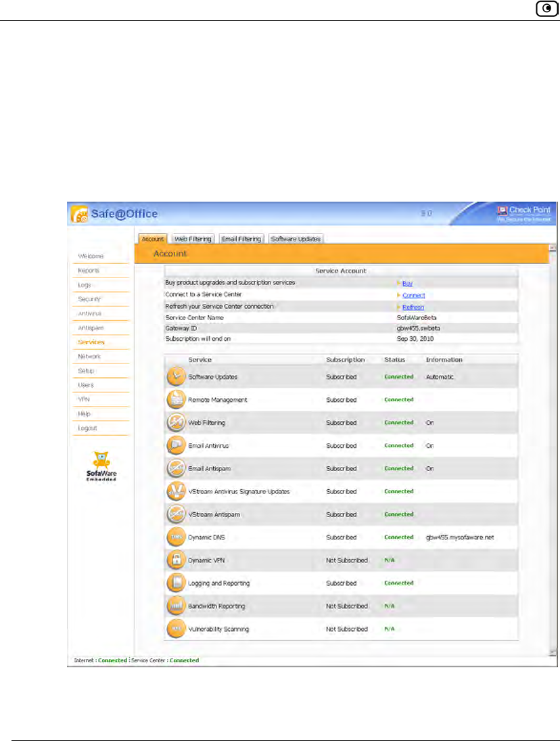Click the 'Information' column header
The image size is (560, 741).
pos(444,359)
